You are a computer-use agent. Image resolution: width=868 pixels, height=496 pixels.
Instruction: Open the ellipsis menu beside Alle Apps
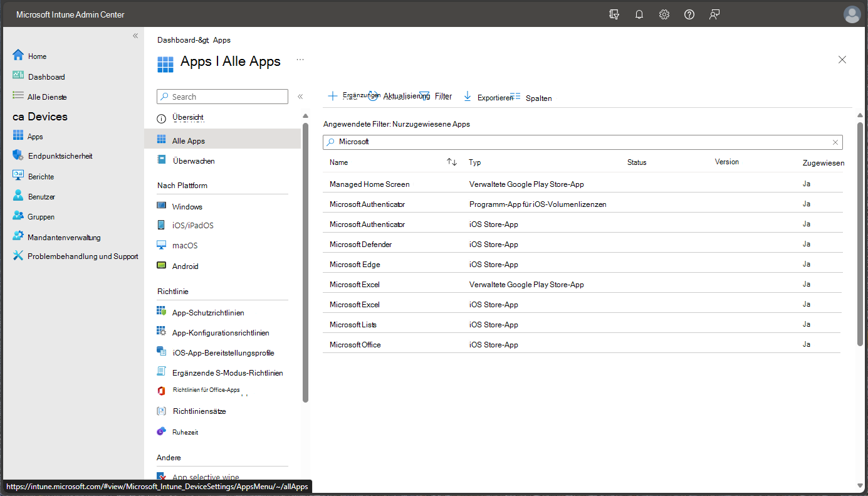pos(300,60)
